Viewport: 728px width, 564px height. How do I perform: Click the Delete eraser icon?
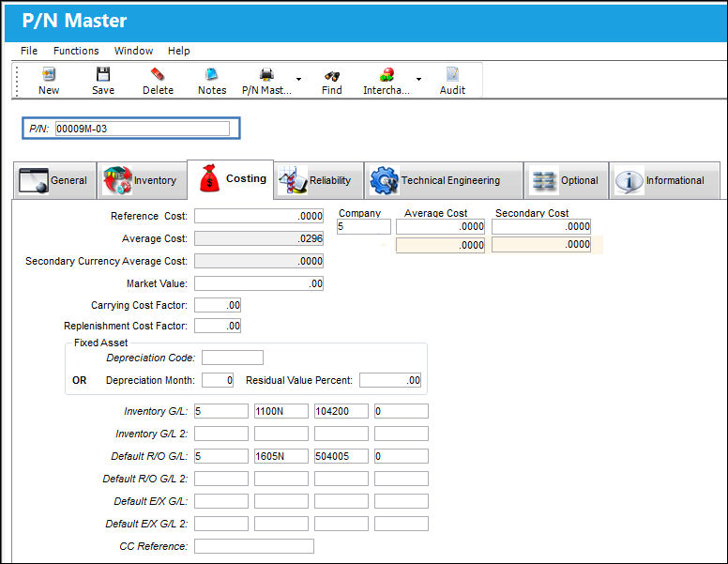coord(158,74)
